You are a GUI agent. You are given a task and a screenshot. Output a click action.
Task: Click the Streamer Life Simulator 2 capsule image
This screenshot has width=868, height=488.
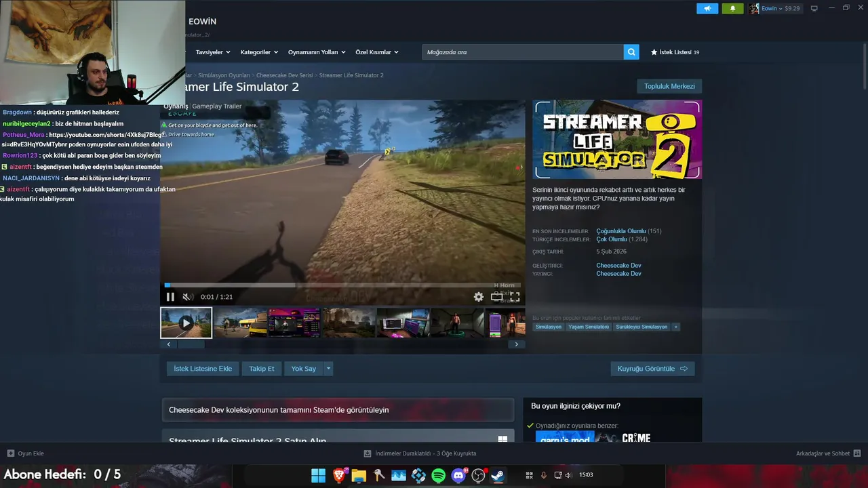(x=617, y=140)
